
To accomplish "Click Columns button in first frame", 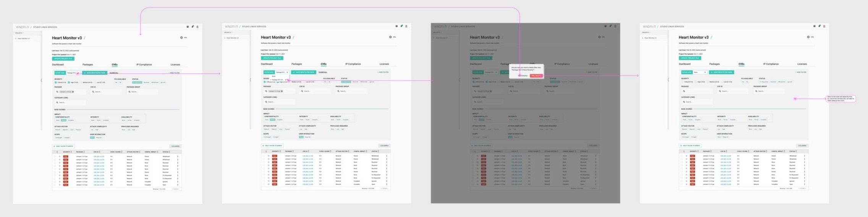I will (x=175, y=146).
